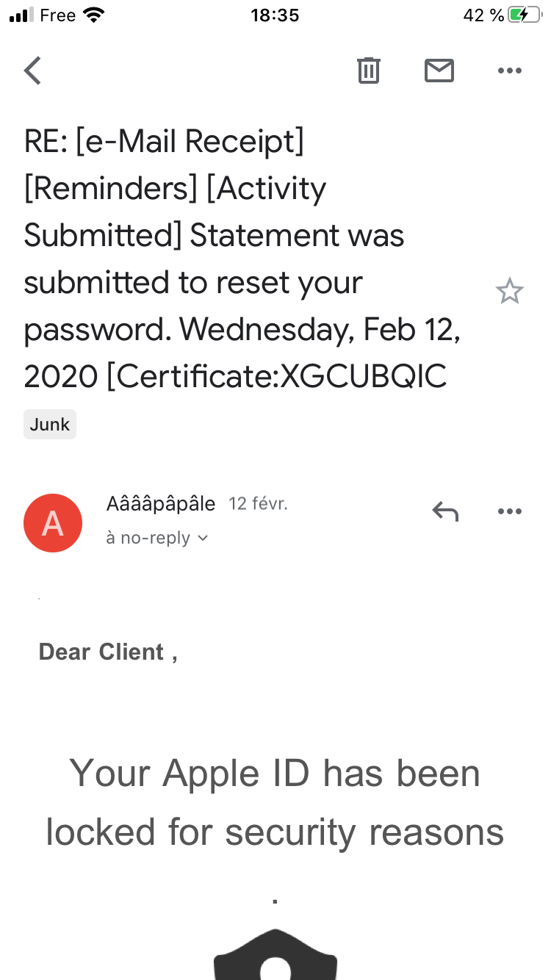Reply using the curved arrow icon
The width and height of the screenshot is (551, 980).
(445, 511)
